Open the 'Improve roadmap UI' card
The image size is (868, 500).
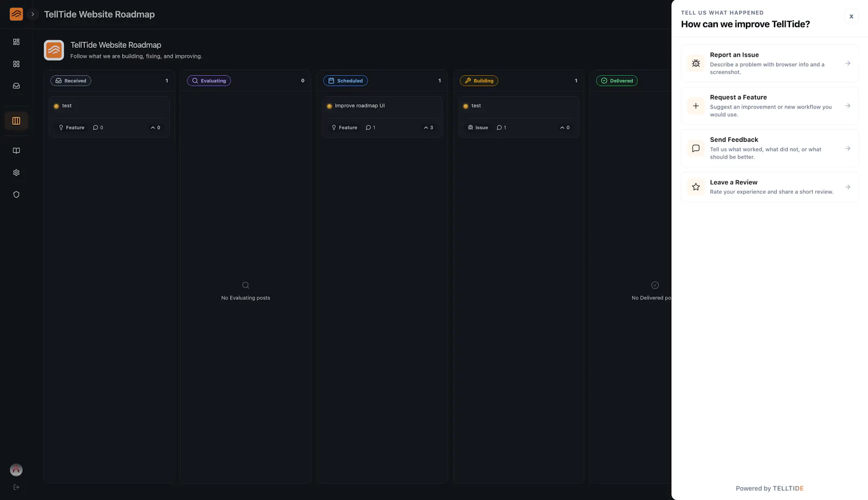(382, 117)
